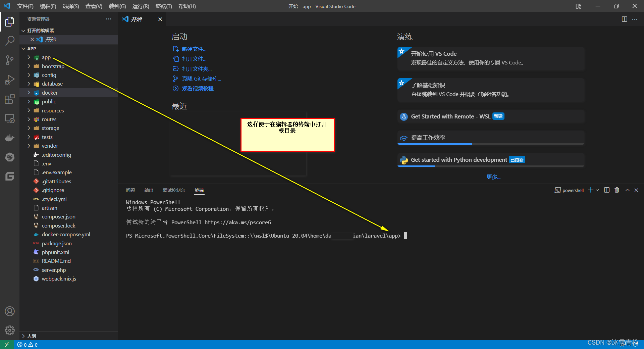Open the Explorer view in the activity bar
The image size is (644, 349).
[x=10, y=21]
